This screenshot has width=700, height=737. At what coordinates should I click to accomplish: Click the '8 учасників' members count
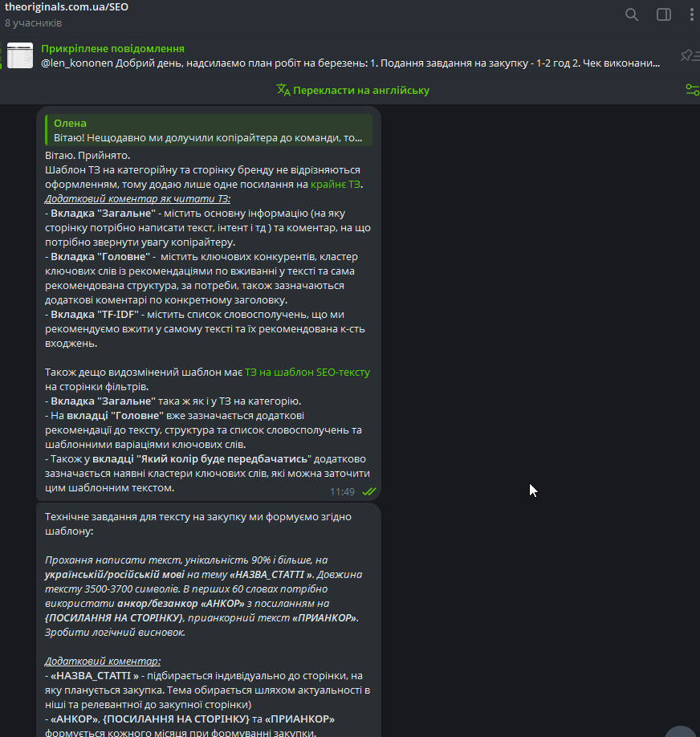(34, 23)
